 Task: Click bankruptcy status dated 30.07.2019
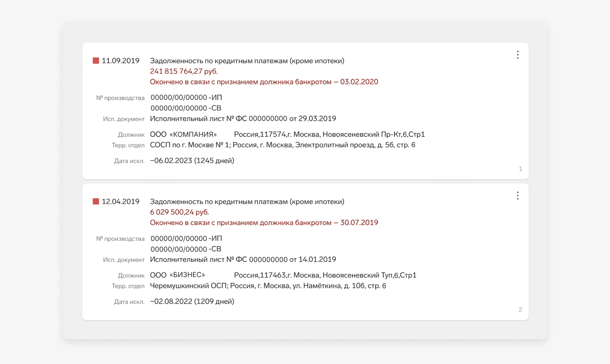pyautogui.click(x=264, y=222)
